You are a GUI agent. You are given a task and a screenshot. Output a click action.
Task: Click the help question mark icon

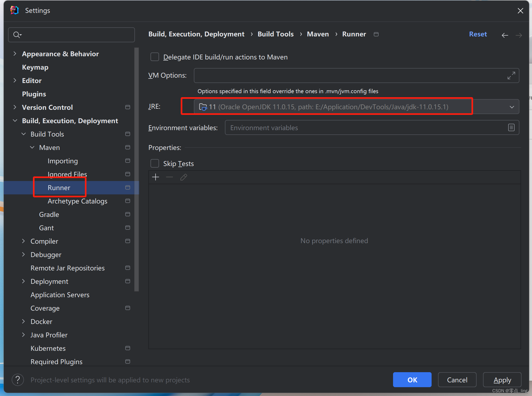pos(18,380)
